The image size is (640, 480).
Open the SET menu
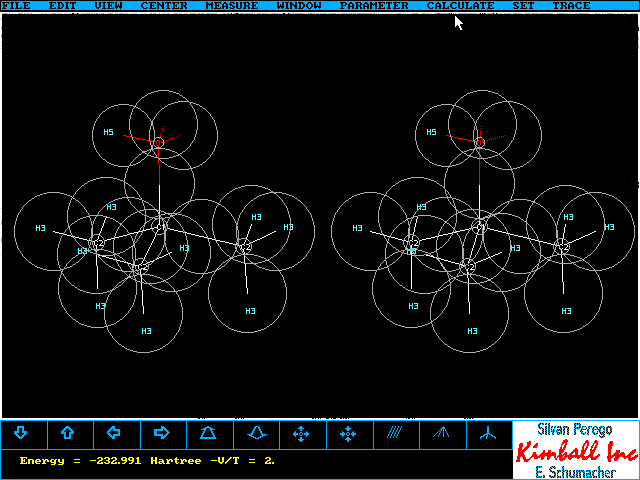tap(523, 6)
